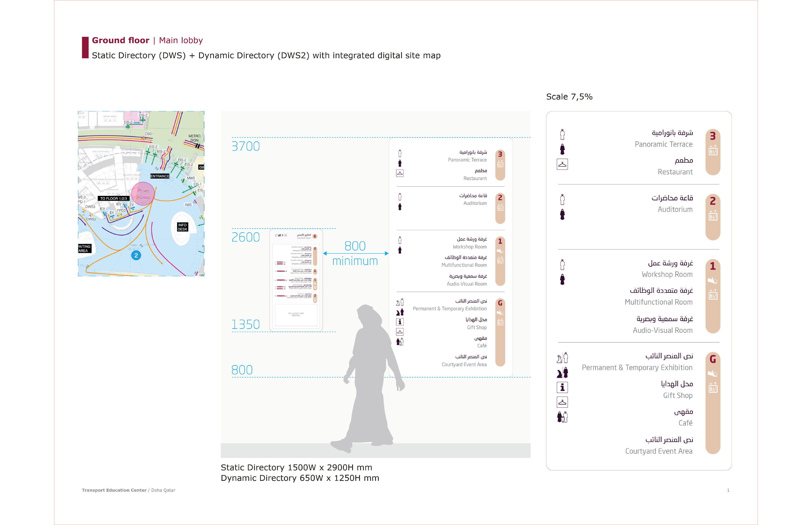The image size is (812, 525).
Task: Click the men's restroom icon beside Auditorium in large panel
Action: (562, 200)
